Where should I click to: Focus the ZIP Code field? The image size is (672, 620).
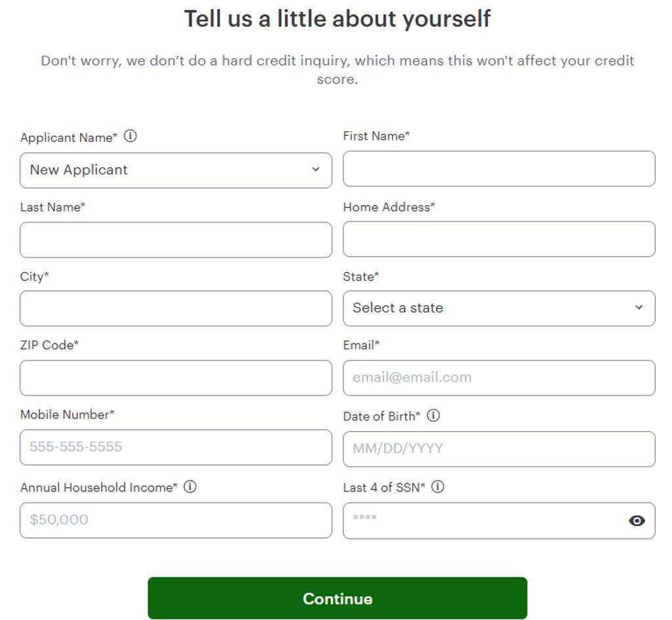(x=175, y=378)
